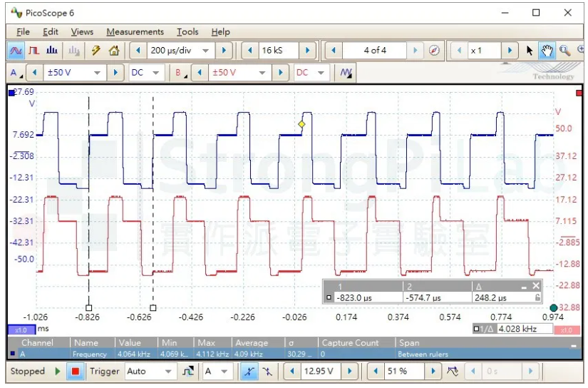Click red x1.0 axis scale button

coord(567,330)
